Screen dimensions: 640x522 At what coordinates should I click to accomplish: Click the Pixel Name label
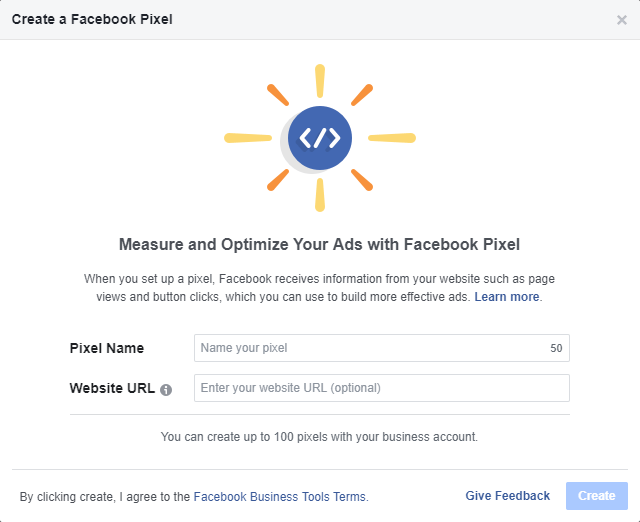point(107,348)
